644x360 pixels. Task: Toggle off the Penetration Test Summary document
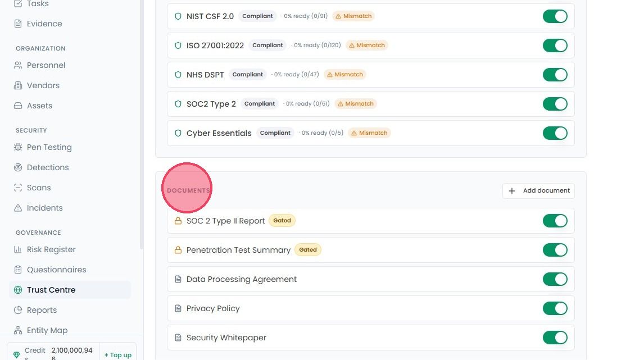555,250
